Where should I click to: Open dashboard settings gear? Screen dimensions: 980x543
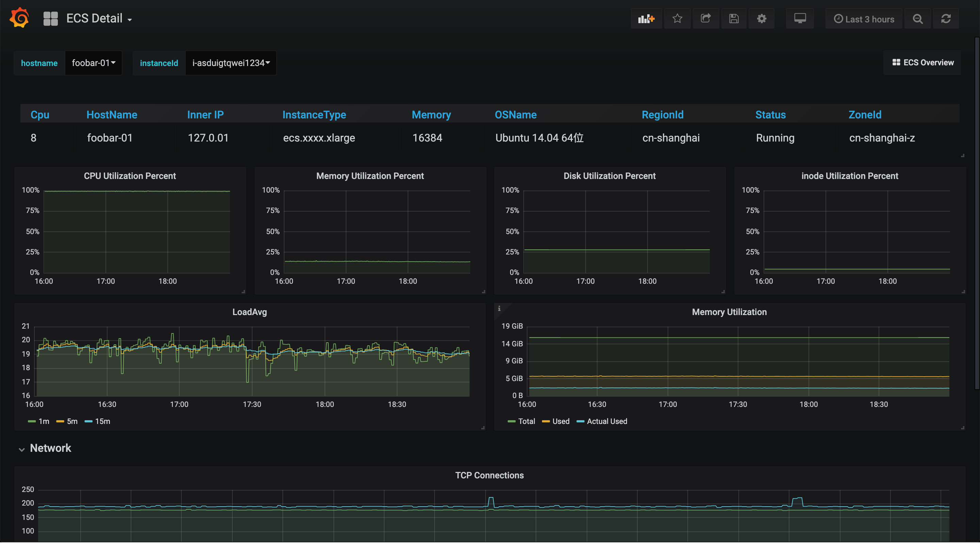[x=762, y=19]
